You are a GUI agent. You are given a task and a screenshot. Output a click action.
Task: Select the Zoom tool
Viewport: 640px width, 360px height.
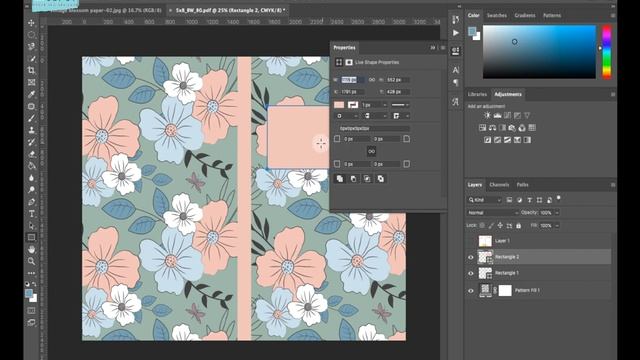tap(31, 261)
